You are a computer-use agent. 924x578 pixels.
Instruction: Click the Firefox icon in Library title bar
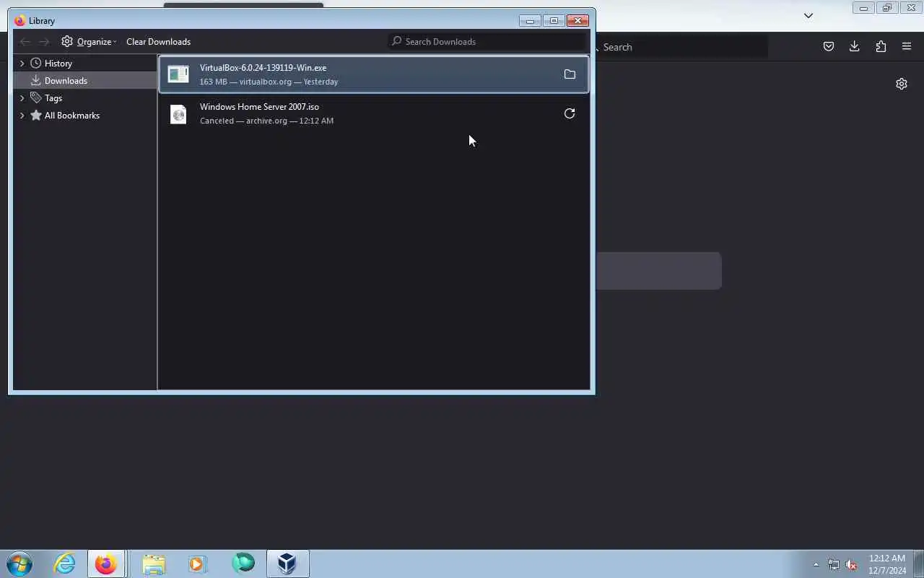pos(19,21)
